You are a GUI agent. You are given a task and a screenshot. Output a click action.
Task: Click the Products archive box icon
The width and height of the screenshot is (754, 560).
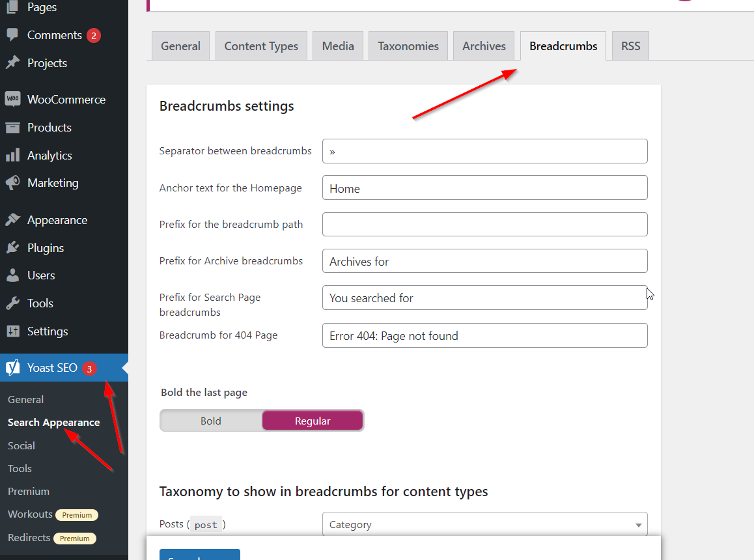pyautogui.click(x=12, y=128)
